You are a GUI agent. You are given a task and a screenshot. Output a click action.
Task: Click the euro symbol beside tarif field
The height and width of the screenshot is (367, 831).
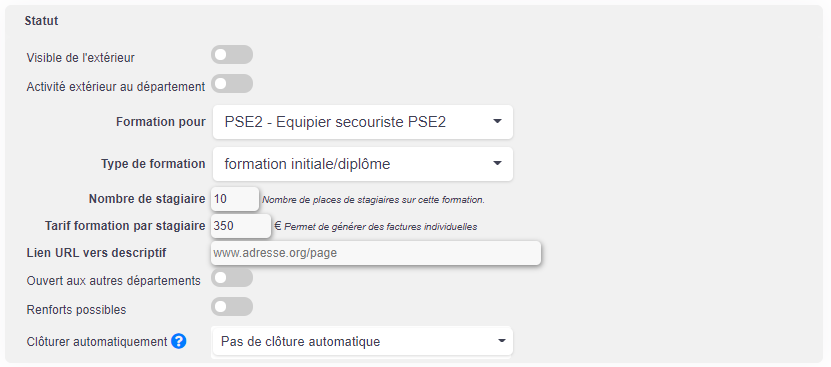coord(278,226)
